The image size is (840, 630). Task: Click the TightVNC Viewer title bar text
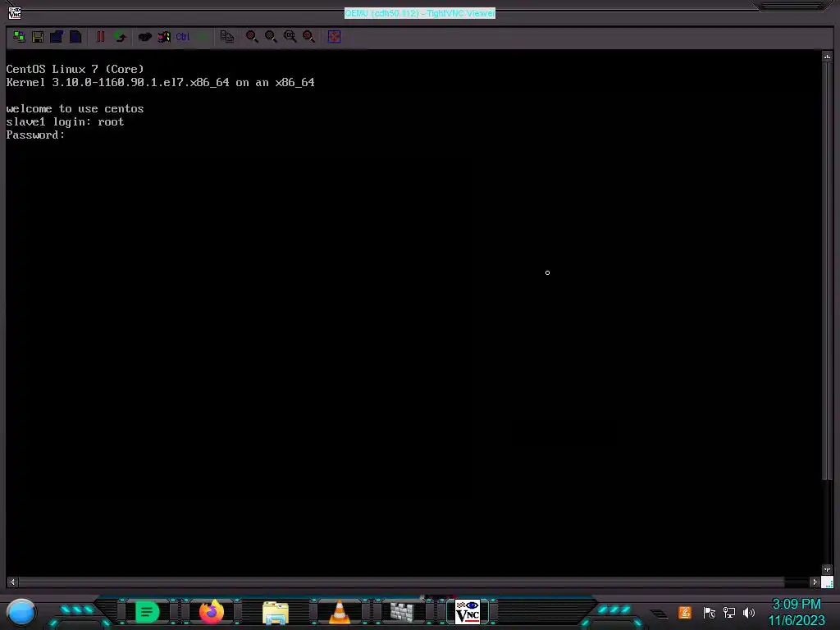coord(420,13)
